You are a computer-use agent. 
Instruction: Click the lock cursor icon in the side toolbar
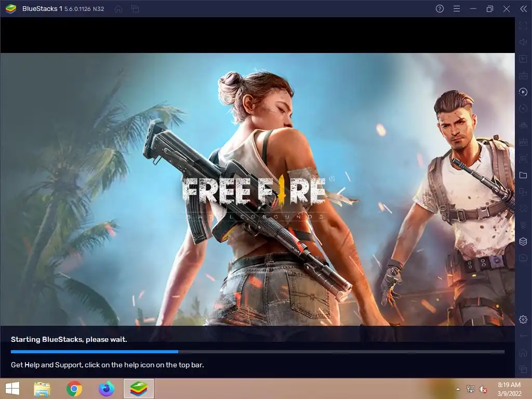pyautogui.click(x=523, y=59)
